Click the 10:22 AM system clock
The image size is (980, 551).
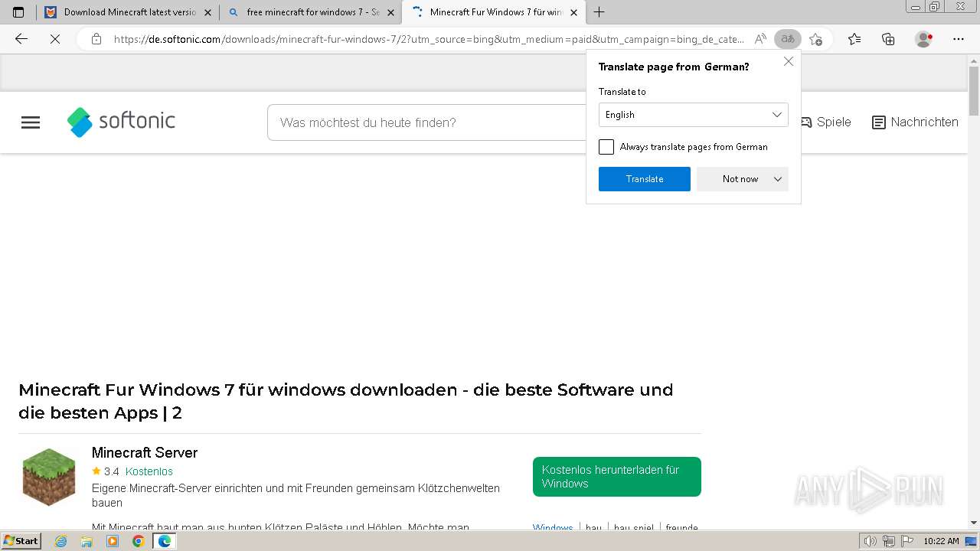tap(941, 541)
